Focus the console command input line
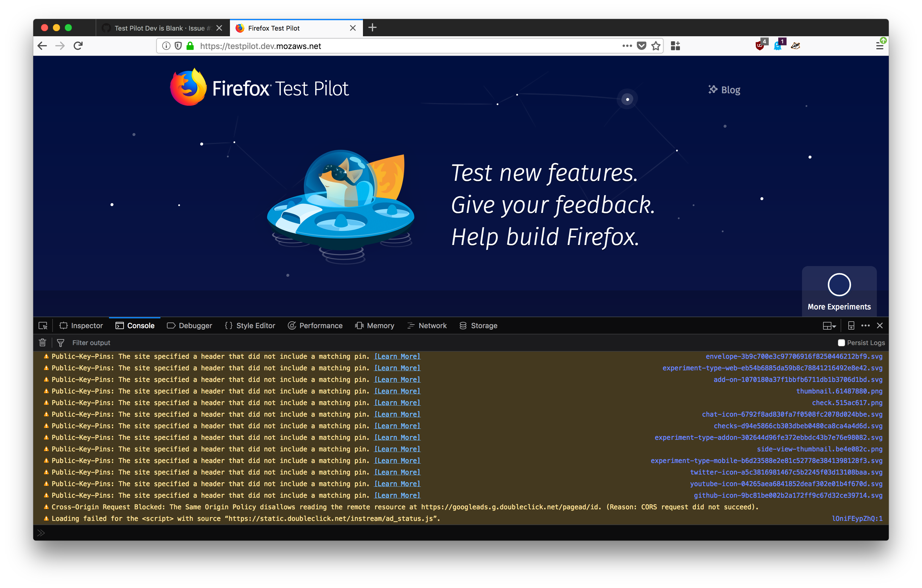The height and width of the screenshot is (588, 922). click(x=461, y=532)
